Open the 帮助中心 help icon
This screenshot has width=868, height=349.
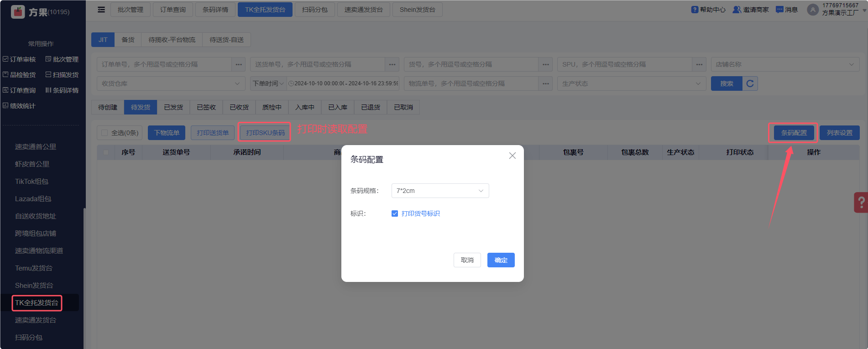tap(695, 10)
